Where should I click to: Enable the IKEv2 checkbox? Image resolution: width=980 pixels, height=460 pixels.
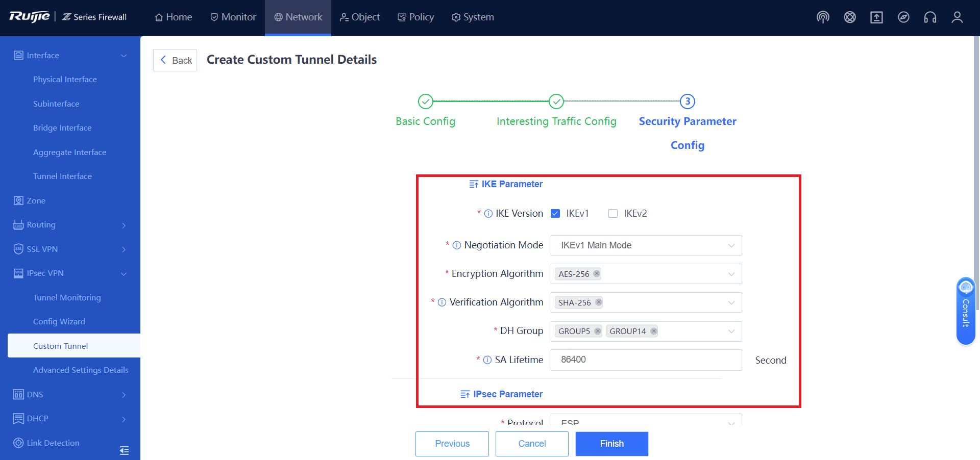pyautogui.click(x=613, y=214)
